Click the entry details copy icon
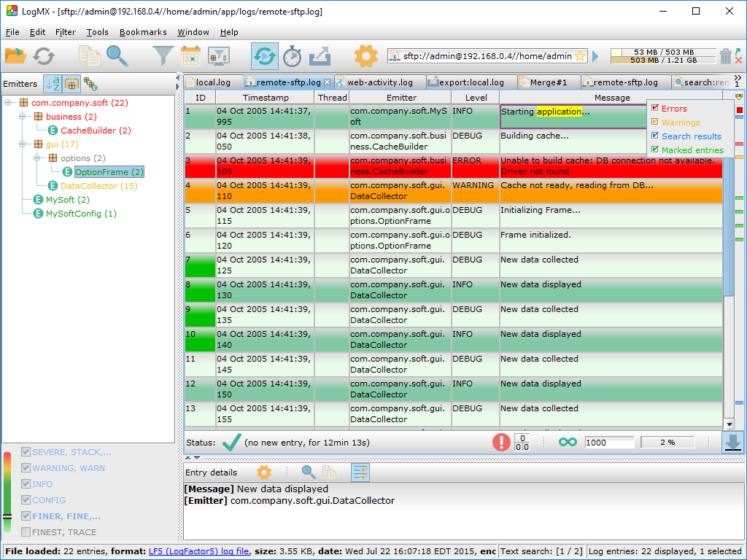The image size is (747, 560). click(x=329, y=472)
